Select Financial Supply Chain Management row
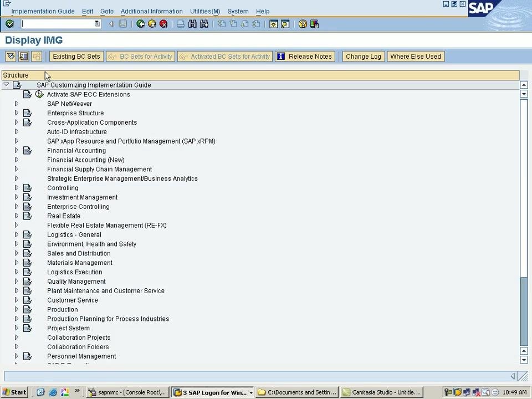The image size is (532, 399). point(99,169)
